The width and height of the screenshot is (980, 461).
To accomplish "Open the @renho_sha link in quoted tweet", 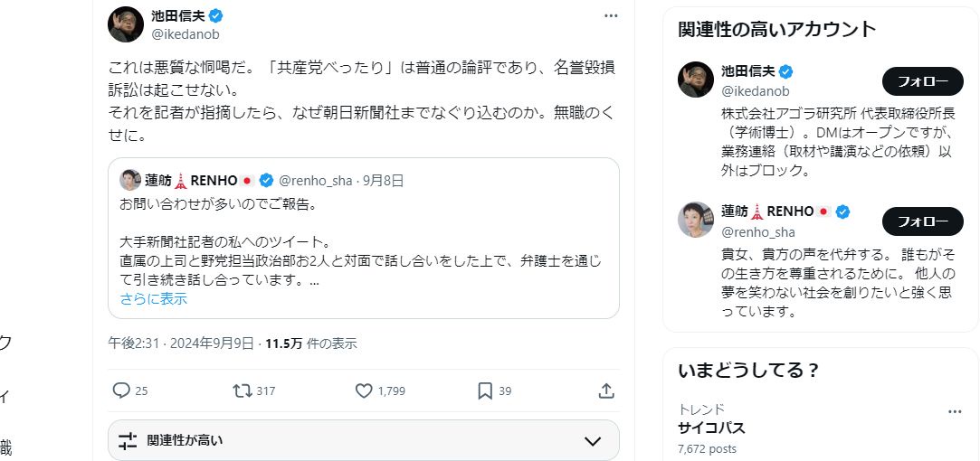I will [317, 180].
